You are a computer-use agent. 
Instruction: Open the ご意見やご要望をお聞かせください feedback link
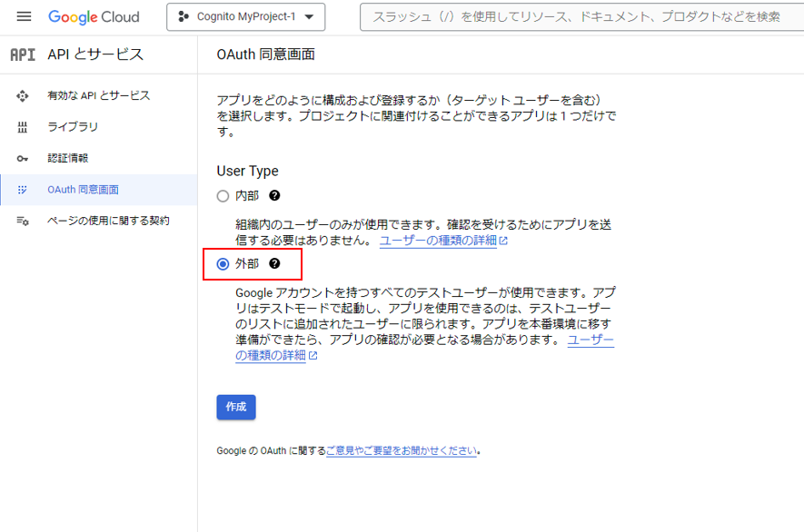click(402, 450)
